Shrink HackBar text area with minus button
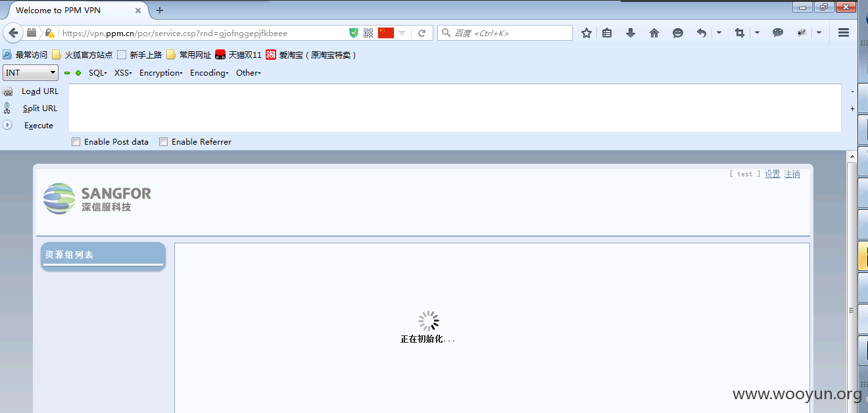 pos(853,91)
